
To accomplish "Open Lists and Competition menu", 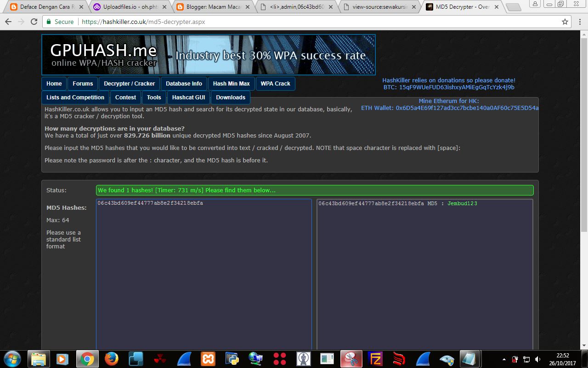I will point(75,98).
